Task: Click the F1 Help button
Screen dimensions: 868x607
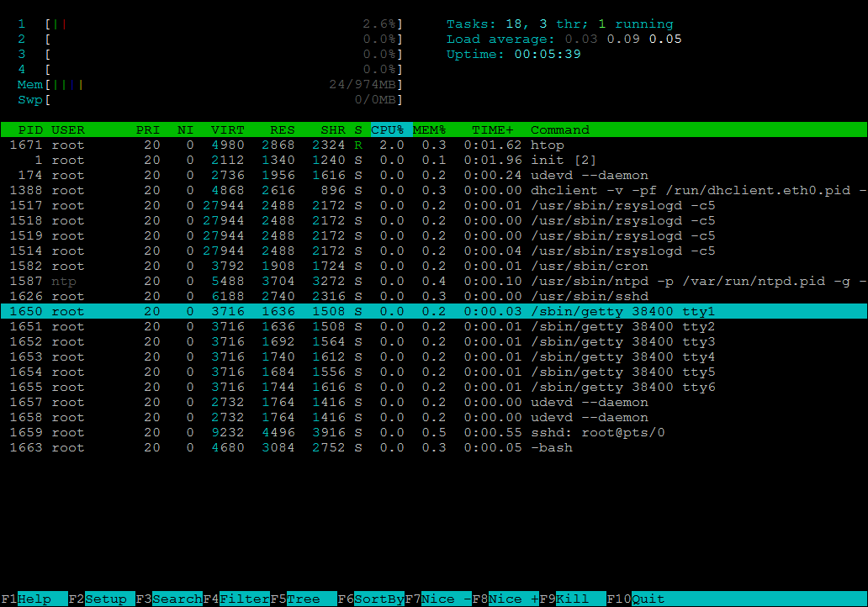Action: 34,599
